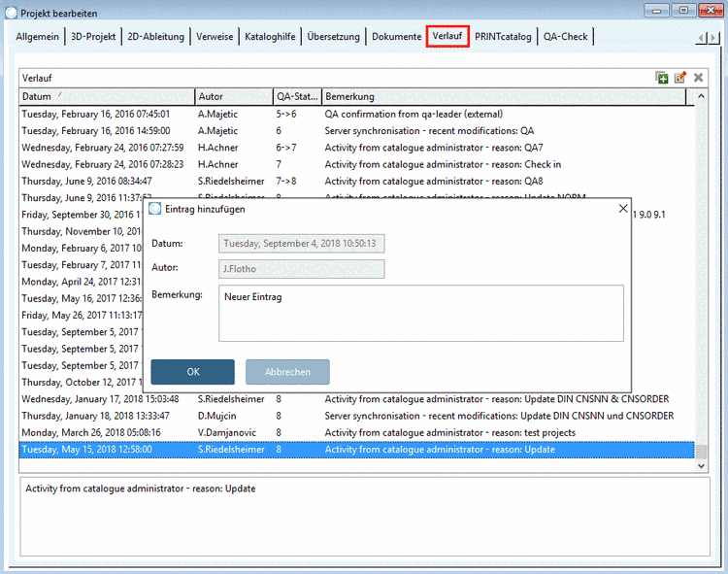Click the Datum field in the dialog
This screenshot has height=574, width=728.
(x=301, y=244)
